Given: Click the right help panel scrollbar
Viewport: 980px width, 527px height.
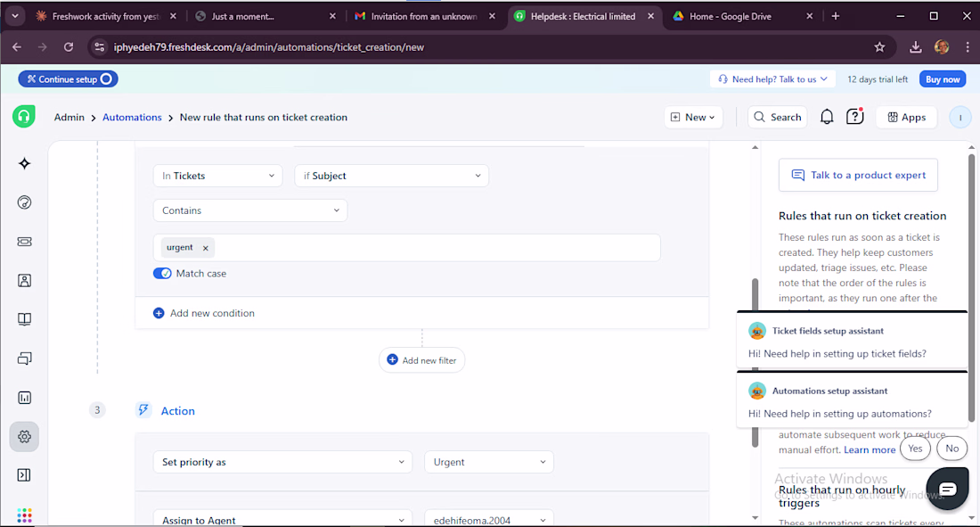Looking at the screenshot, I should click(971, 288).
